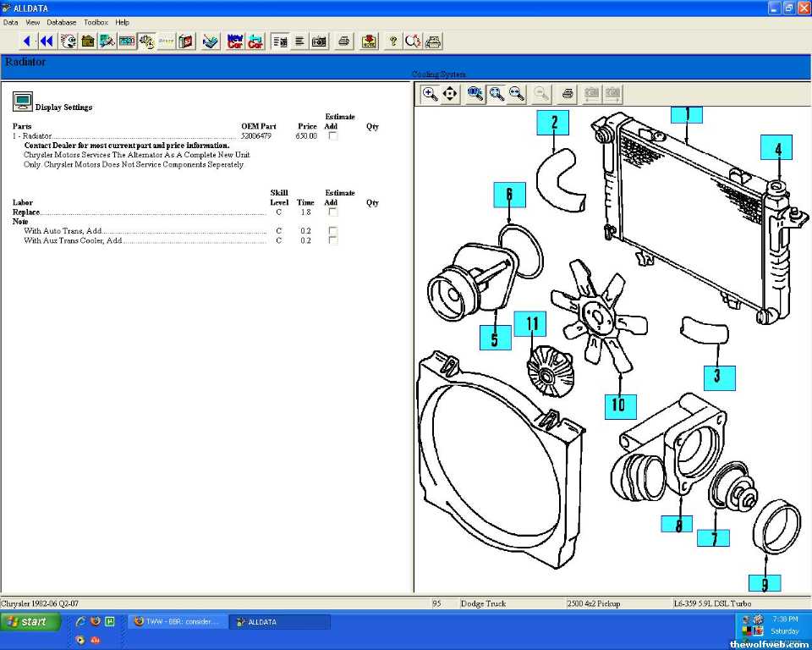Print the diagram using diagram toolbar printer

click(x=568, y=94)
